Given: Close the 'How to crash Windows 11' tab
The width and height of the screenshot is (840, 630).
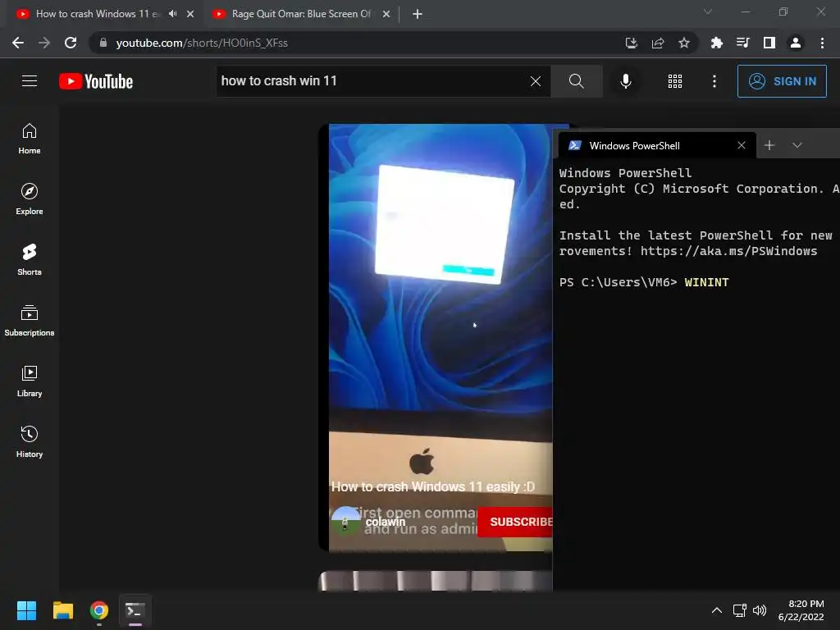Looking at the screenshot, I should (x=190, y=15).
